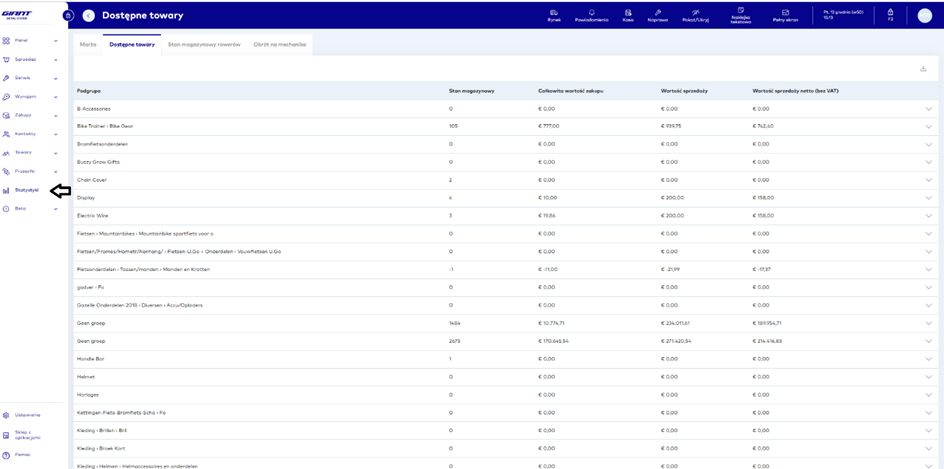
Task: Expand the Display row details
Action: pos(928,198)
